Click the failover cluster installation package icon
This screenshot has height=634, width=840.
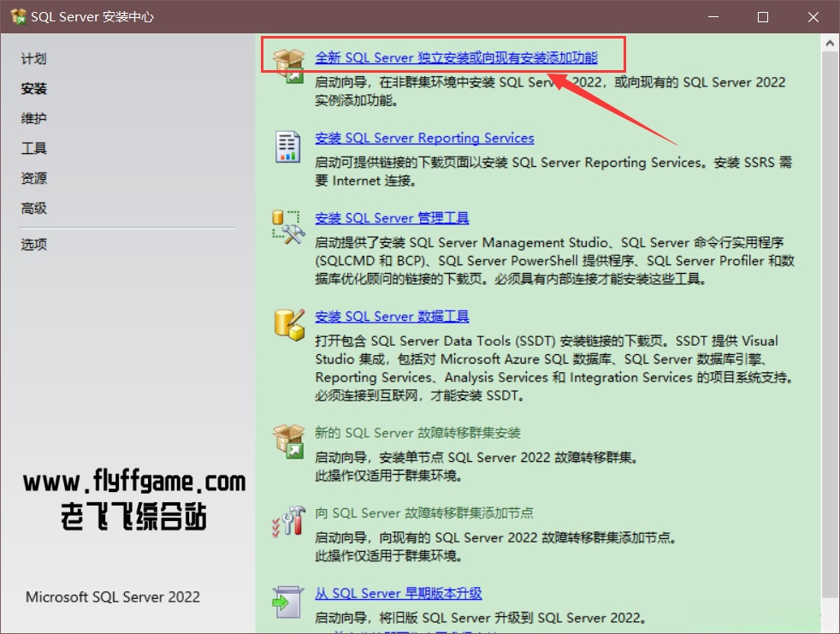[x=289, y=441]
